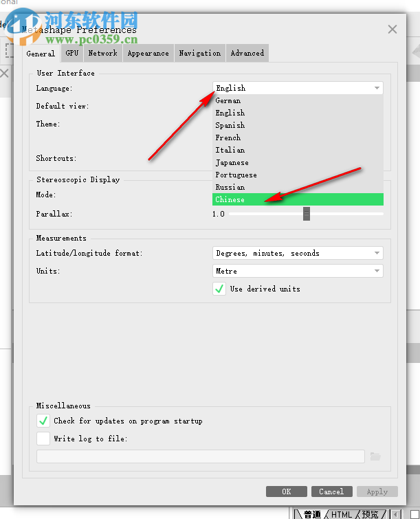Choose the highlighted Chinese language option

[x=298, y=199]
